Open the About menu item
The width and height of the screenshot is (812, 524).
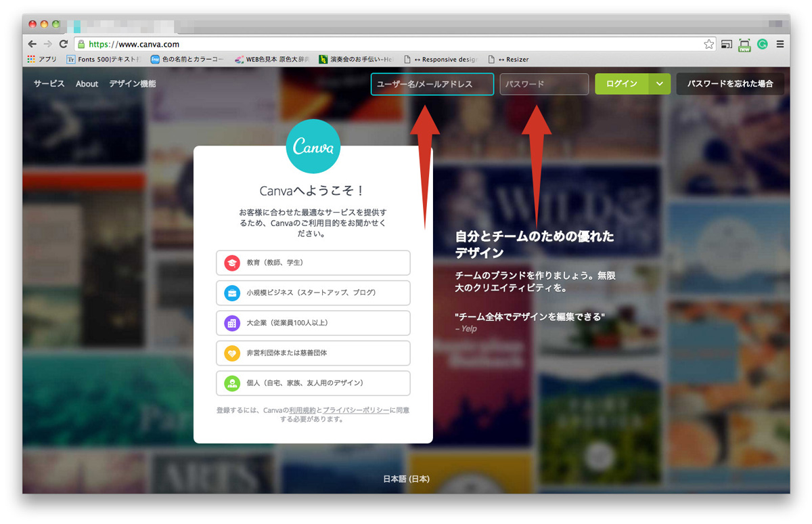tap(87, 84)
